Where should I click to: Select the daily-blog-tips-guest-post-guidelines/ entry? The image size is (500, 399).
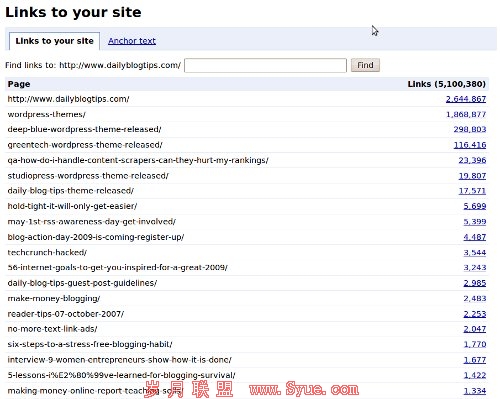pos(82,283)
